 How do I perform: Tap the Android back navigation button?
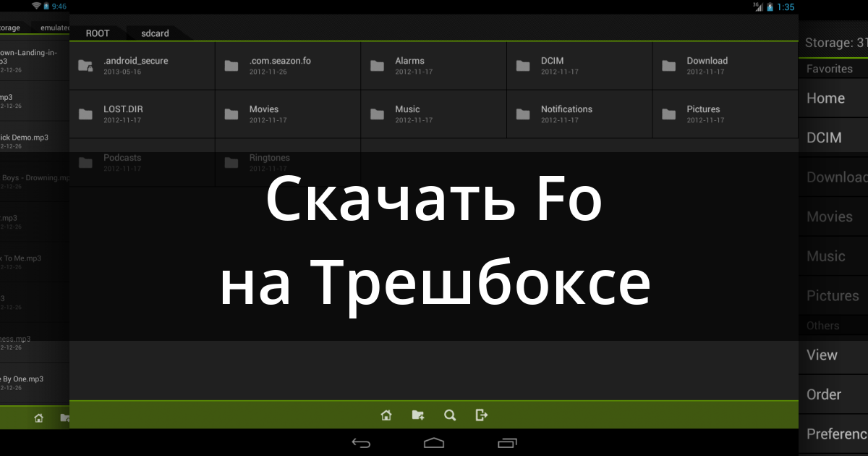tap(361, 442)
